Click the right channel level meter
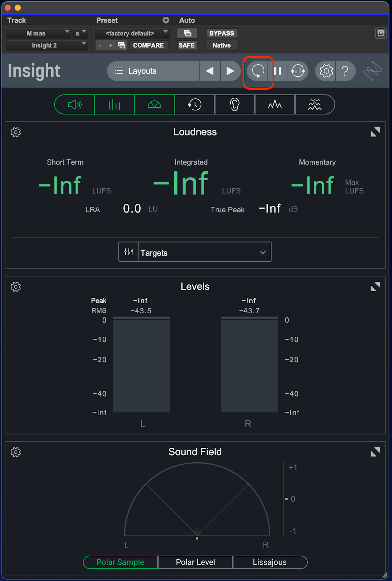This screenshot has height=581, width=392. pyautogui.click(x=249, y=365)
